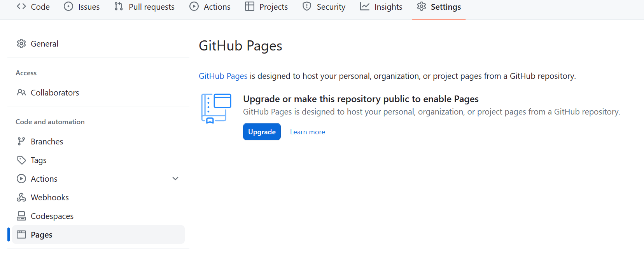Click the Settings gear icon in top navigation
This screenshot has height=257, width=644.
pos(422,7)
